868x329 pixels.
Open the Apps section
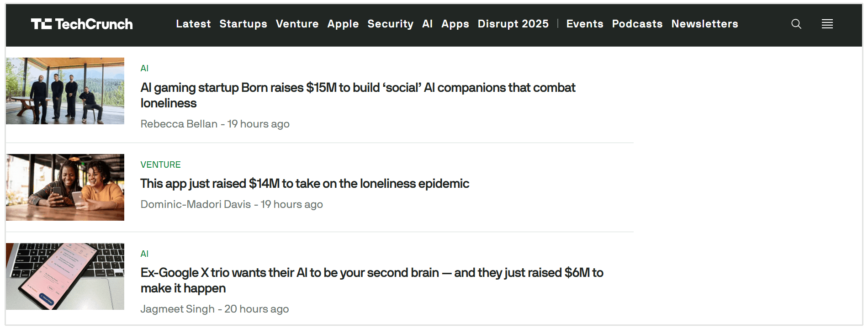coord(455,24)
